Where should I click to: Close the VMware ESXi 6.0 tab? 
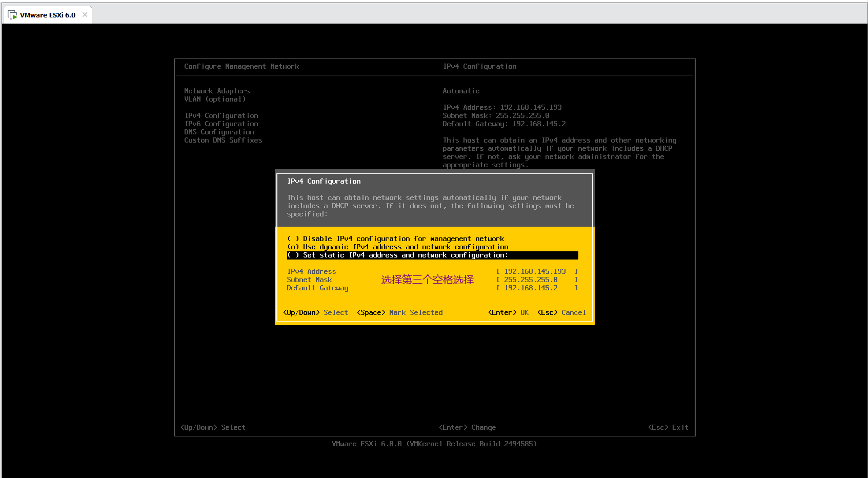pos(85,15)
